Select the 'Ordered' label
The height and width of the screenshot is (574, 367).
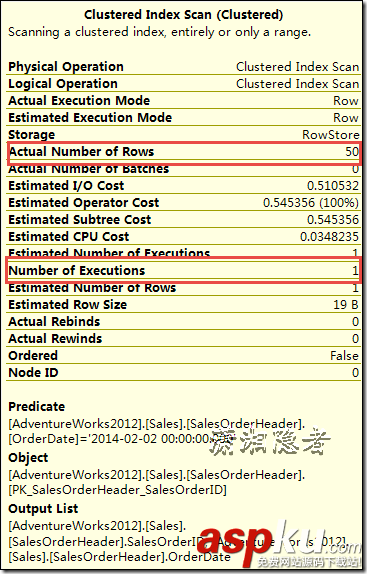pyautogui.click(x=33, y=355)
